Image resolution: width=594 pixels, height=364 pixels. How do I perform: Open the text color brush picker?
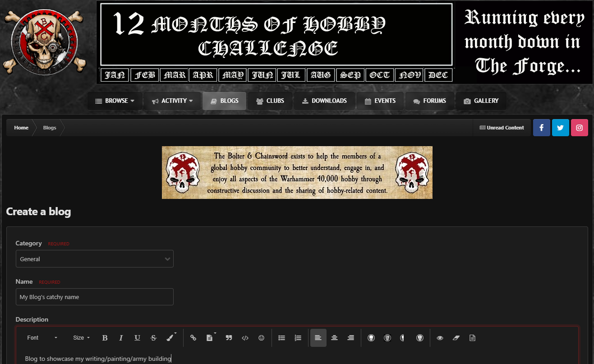point(171,338)
